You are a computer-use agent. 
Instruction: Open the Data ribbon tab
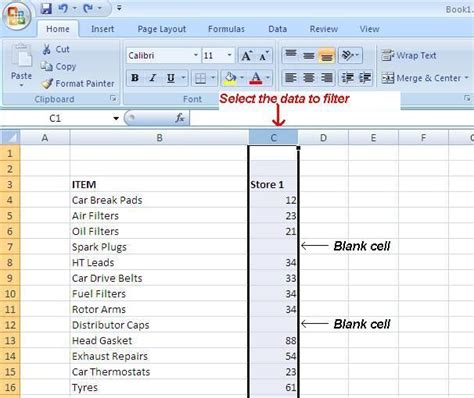(x=277, y=29)
